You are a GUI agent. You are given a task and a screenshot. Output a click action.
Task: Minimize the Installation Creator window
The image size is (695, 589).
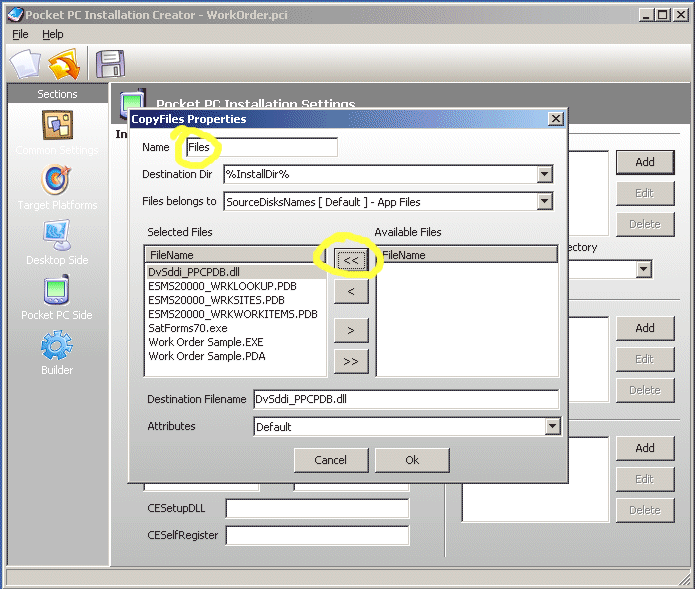[x=646, y=15]
